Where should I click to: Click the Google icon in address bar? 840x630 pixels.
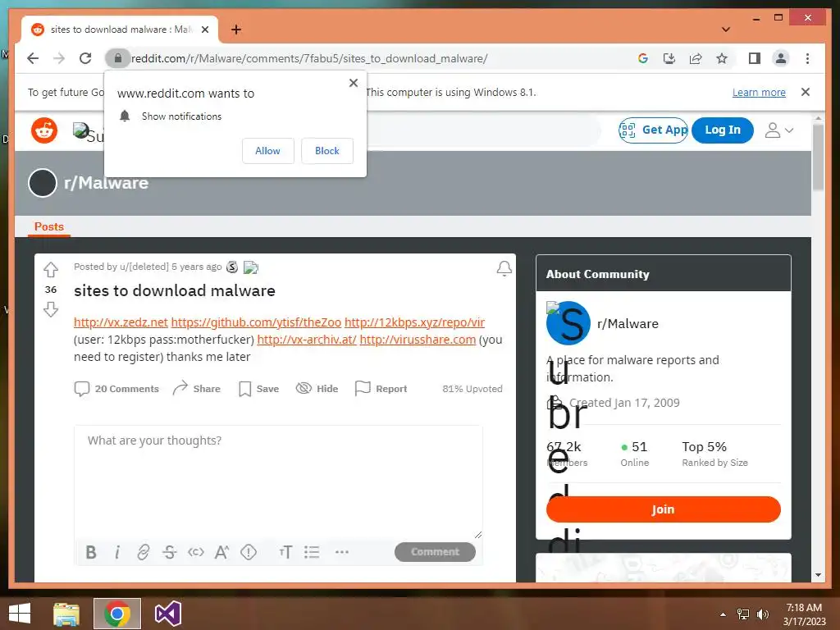643,58
